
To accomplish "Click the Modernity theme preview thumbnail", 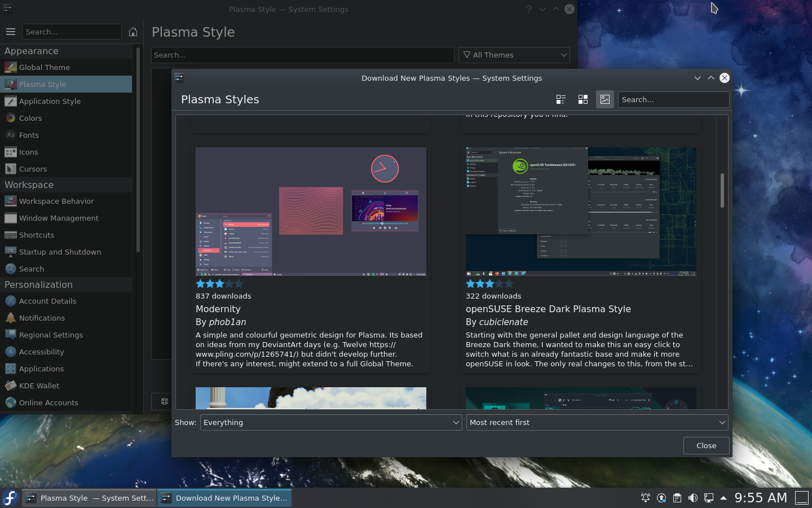I will pos(310,212).
